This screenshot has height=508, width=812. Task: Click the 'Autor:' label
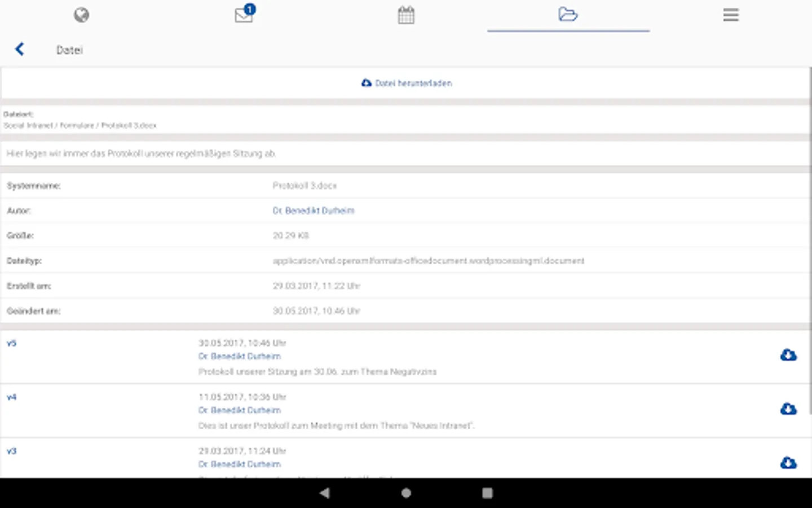pyautogui.click(x=19, y=211)
